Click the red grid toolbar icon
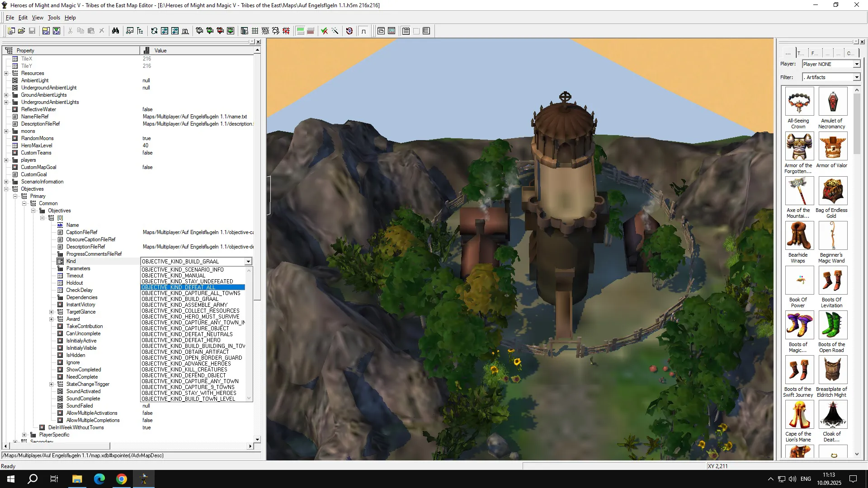The width and height of the screenshot is (868, 488). [286, 31]
